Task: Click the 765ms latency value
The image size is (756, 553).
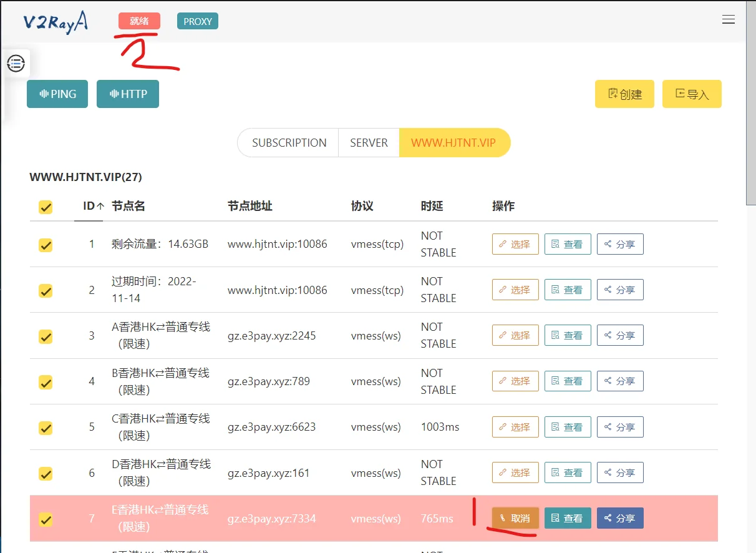Action: pos(437,519)
